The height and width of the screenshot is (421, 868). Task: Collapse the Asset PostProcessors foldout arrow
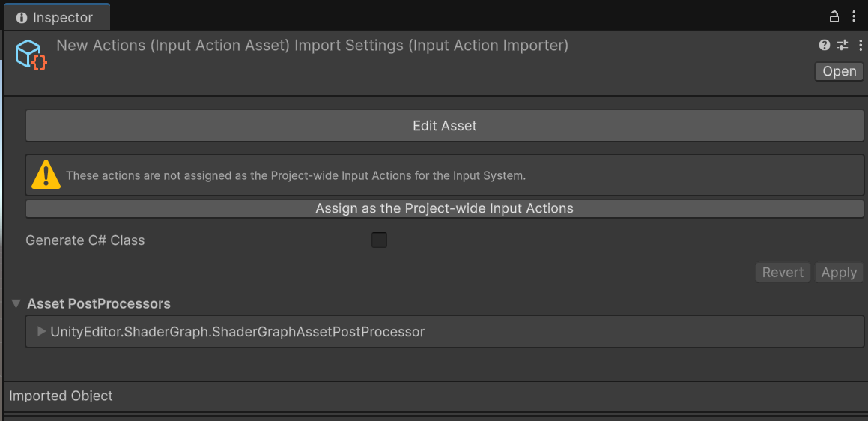click(16, 304)
